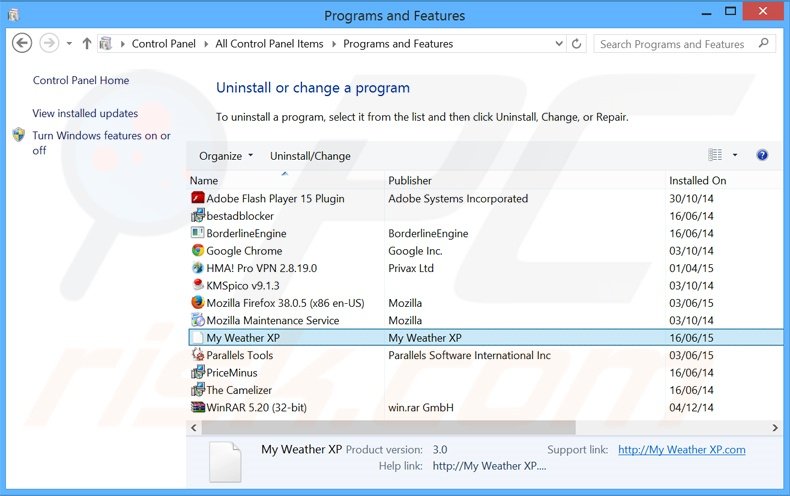Viewport: 790px width, 496px height.
Task: Focus the Search Programs and Features box
Action: click(684, 44)
